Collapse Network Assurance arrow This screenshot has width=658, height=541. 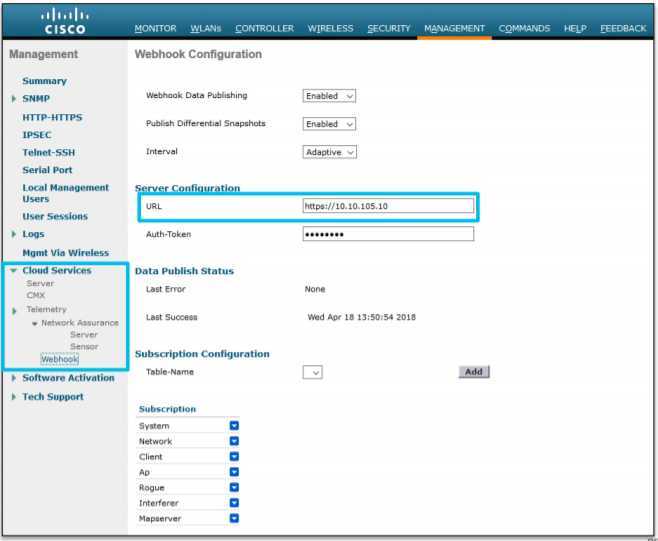(x=35, y=324)
